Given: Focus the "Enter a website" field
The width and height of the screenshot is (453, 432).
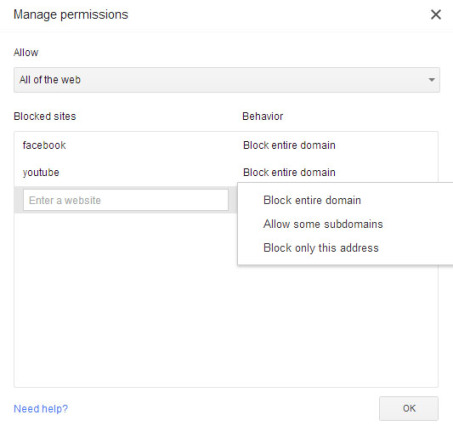Looking at the screenshot, I should click(x=126, y=200).
